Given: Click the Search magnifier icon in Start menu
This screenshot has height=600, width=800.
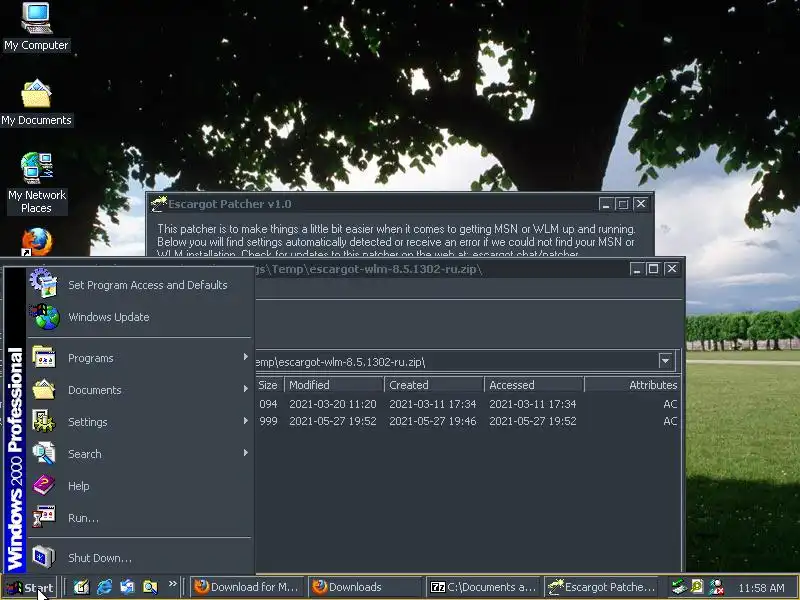Looking at the screenshot, I should pos(44,453).
